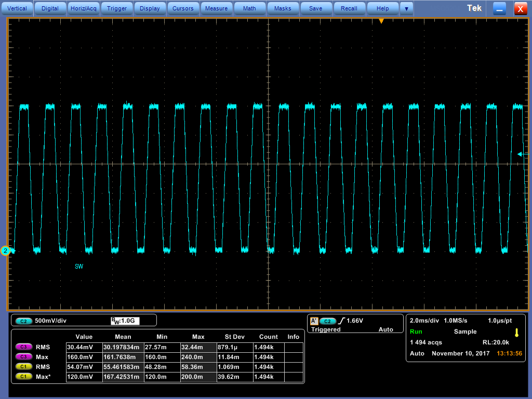Click the 13:13:56 time readout

(x=510, y=353)
